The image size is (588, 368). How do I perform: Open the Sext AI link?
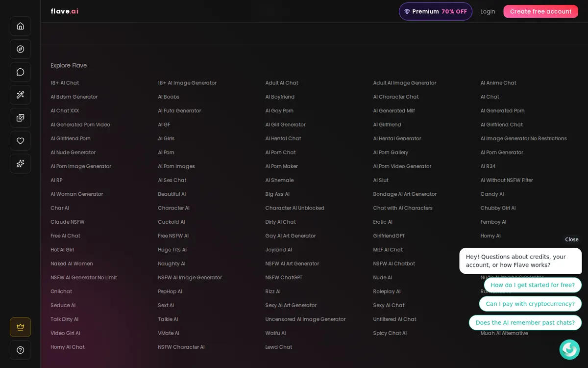coord(166,305)
